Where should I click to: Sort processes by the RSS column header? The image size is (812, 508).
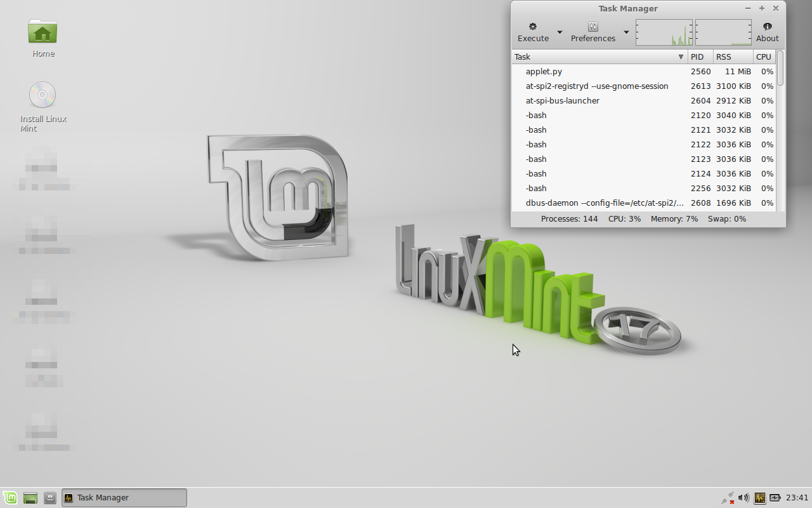(x=733, y=57)
